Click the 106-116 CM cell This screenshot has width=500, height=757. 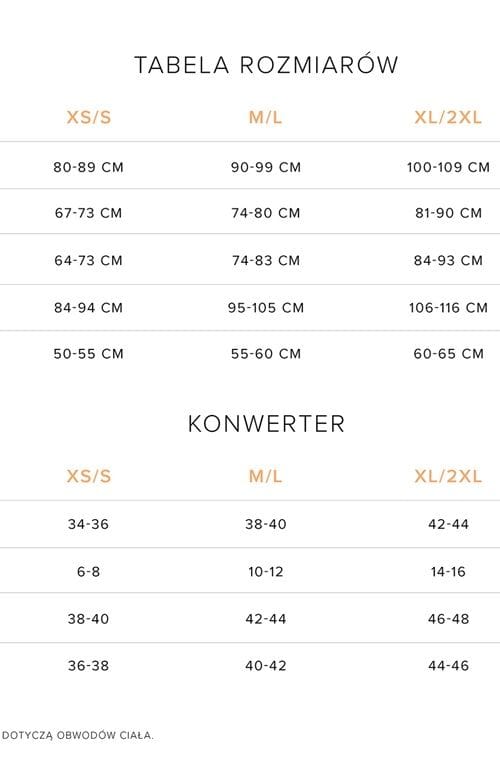[448, 308]
